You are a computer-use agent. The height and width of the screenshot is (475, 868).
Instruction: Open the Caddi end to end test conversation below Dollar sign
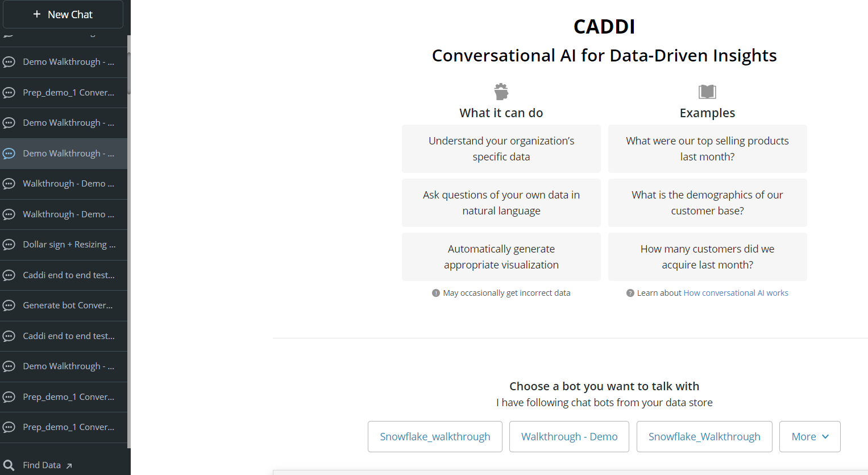tap(64, 275)
